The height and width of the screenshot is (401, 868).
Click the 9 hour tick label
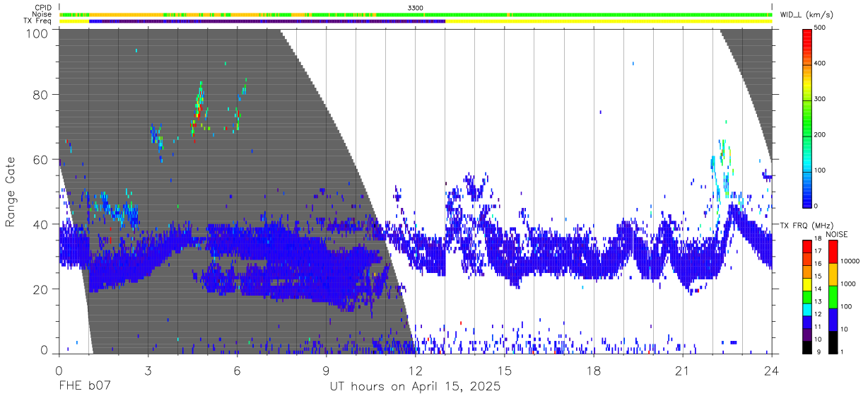pyautogui.click(x=326, y=371)
